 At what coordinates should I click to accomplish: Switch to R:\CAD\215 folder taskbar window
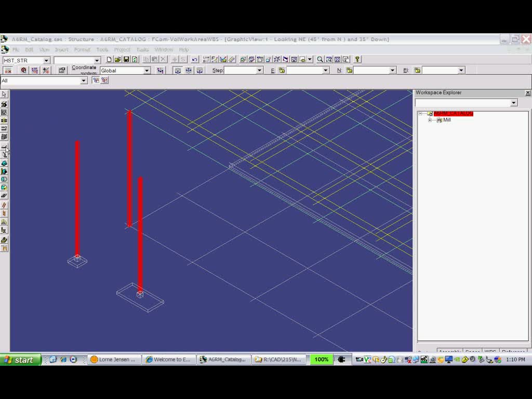click(x=278, y=360)
